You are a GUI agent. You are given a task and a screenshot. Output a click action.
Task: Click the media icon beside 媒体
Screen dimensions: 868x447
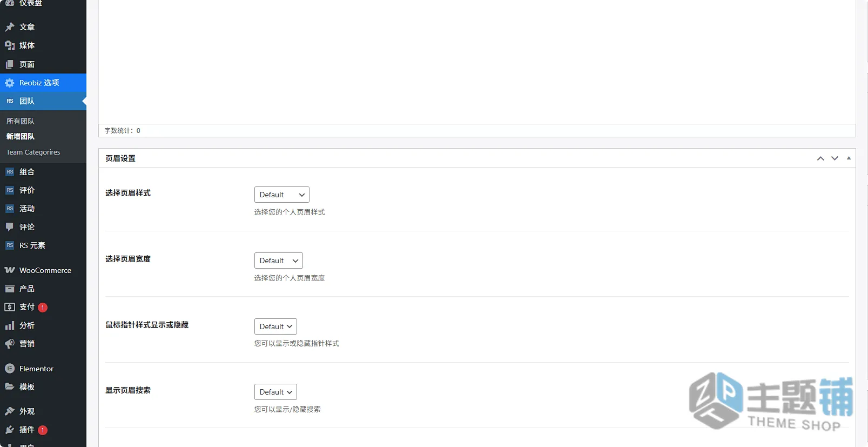point(10,45)
